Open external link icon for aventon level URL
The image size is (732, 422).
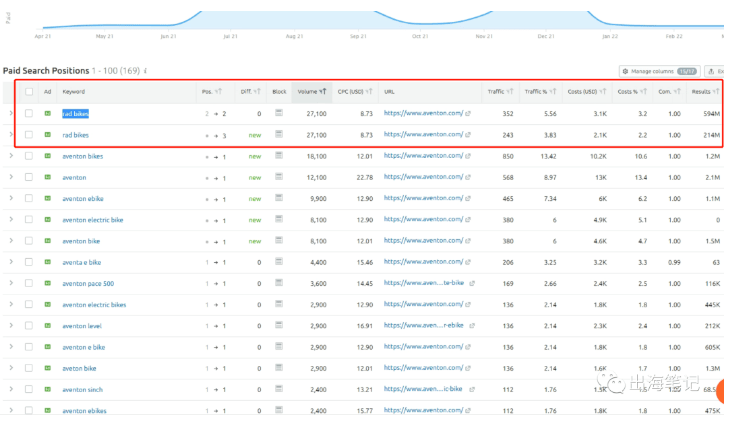tap(472, 326)
